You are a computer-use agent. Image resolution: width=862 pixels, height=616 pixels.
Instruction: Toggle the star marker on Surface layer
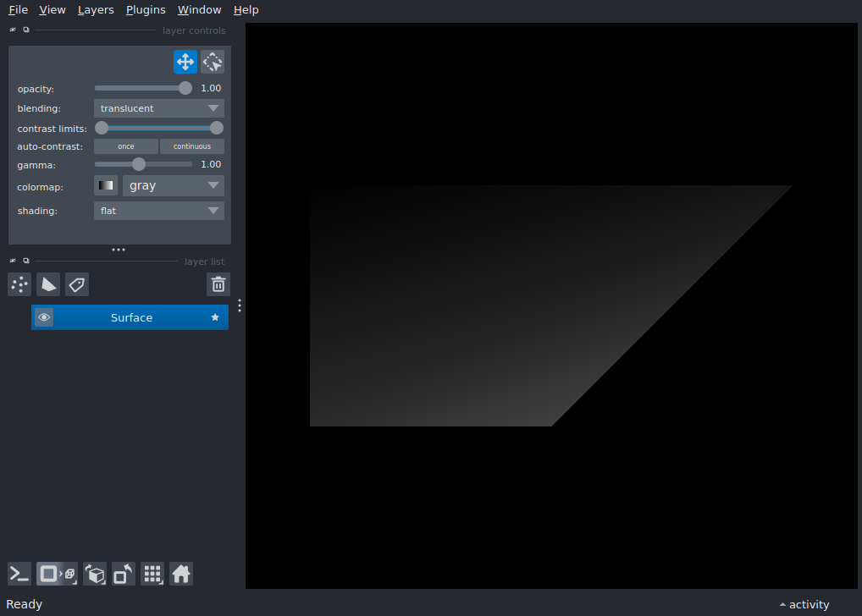tap(214, 316)
